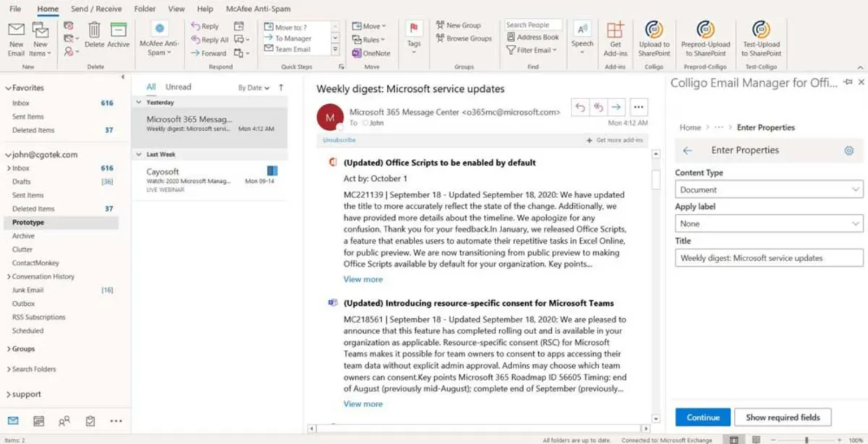Click View more under Office Scripts
The image size is (868, 444).
(x=363, y=279)
